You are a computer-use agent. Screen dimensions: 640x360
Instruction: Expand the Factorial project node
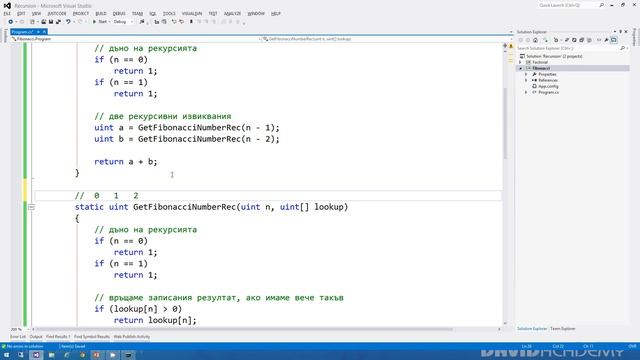pos(520,62)
